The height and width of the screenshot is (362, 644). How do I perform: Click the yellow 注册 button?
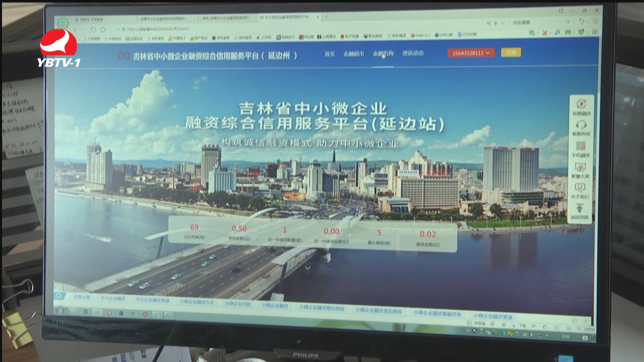tap(511, 52)
